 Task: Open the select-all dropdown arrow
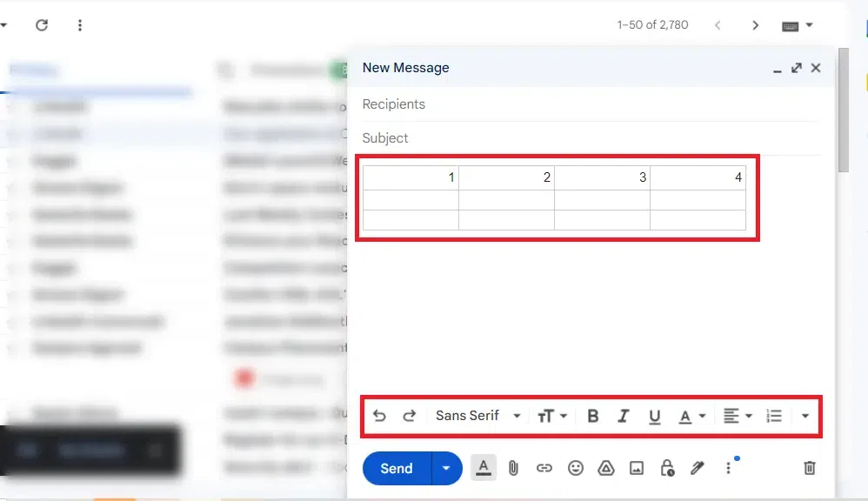tap(3, 25)
